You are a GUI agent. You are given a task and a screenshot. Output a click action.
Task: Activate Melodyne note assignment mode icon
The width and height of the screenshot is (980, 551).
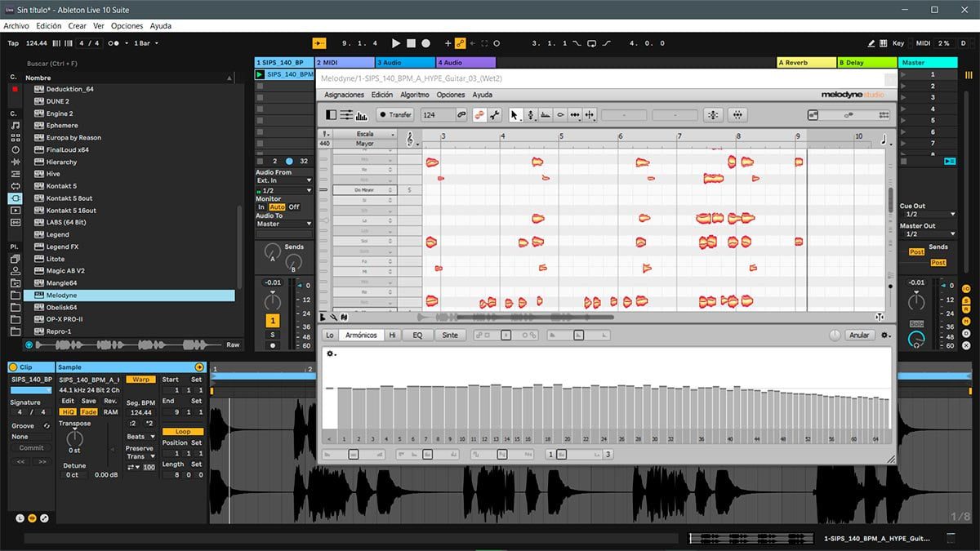[x=480, y=115]
